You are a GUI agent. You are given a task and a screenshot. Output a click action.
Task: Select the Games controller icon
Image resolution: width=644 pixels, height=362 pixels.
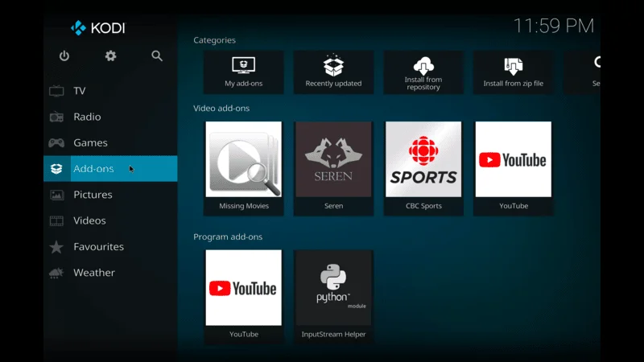click(x=56, y=142)
